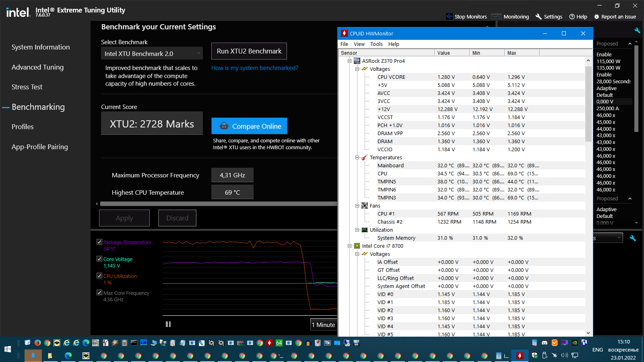Collapse the ASRock Voltages group
Screen dimensions: 644x362
[357, 69]
